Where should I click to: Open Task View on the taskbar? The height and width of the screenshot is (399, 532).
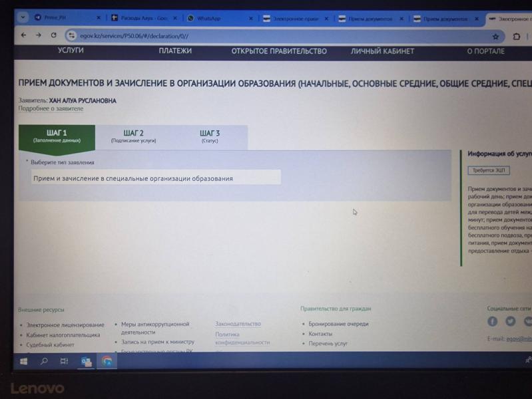point(64,361)
